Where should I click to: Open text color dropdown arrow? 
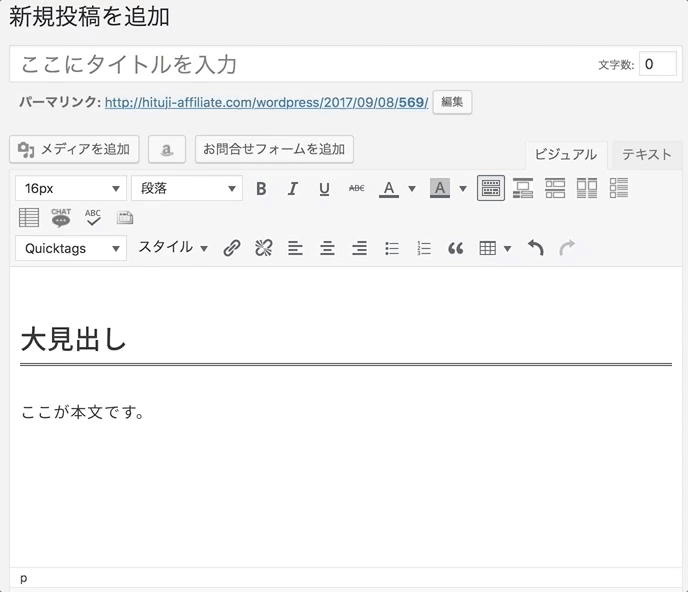point(412,189)
